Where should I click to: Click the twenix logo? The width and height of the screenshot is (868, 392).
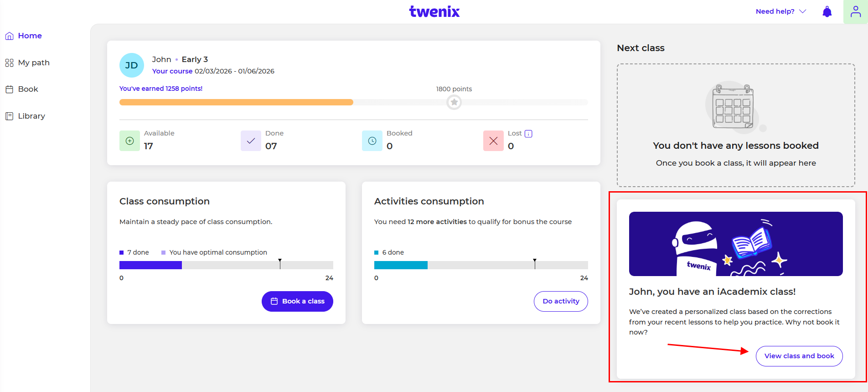point(434,11)
